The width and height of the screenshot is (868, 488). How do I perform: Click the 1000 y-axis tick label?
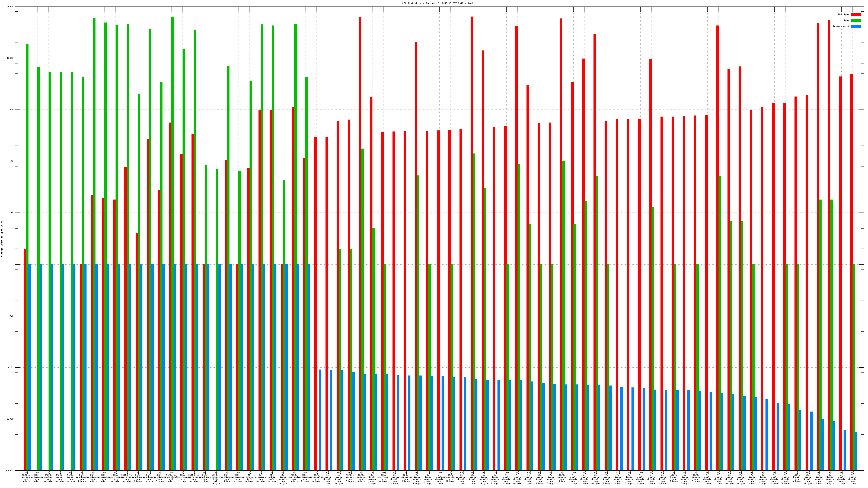point(11,110)
